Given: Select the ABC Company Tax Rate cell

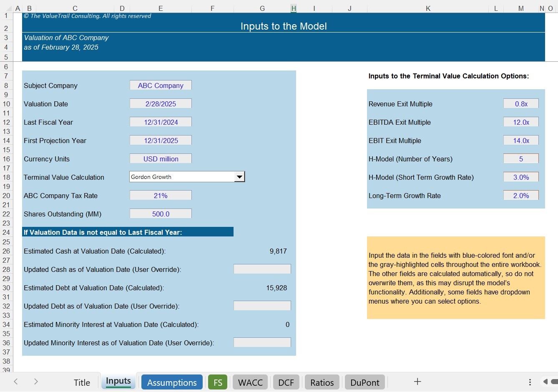Looking at the screenshot, I should pos(161,195).
